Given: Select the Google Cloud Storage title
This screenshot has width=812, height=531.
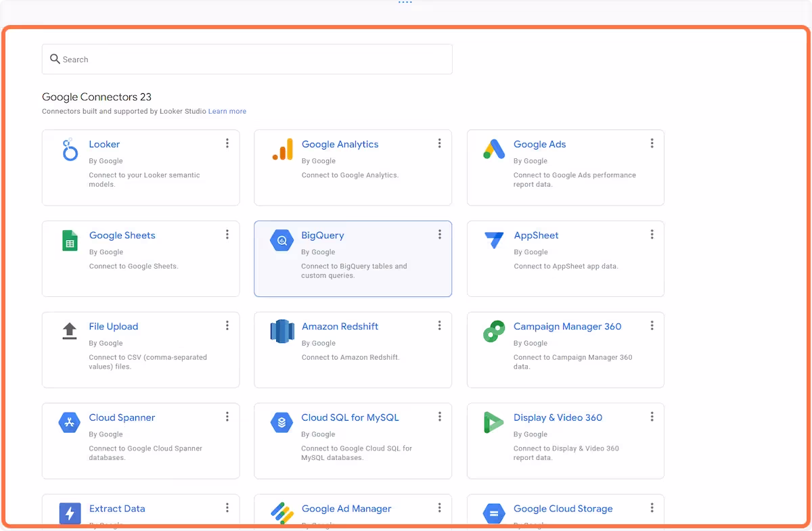Looking at the screenshot, I should pyautogui.click(x=563, y=509).
